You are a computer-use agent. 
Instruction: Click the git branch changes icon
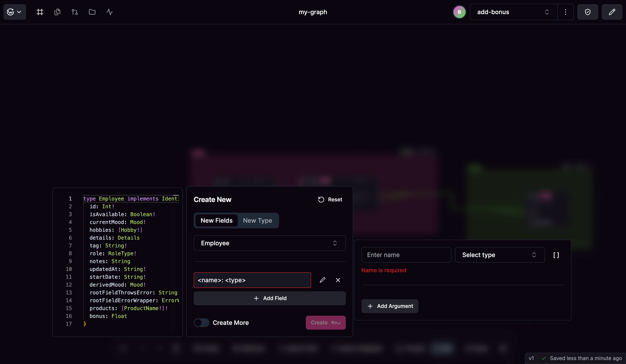click(x=74, y=12)
